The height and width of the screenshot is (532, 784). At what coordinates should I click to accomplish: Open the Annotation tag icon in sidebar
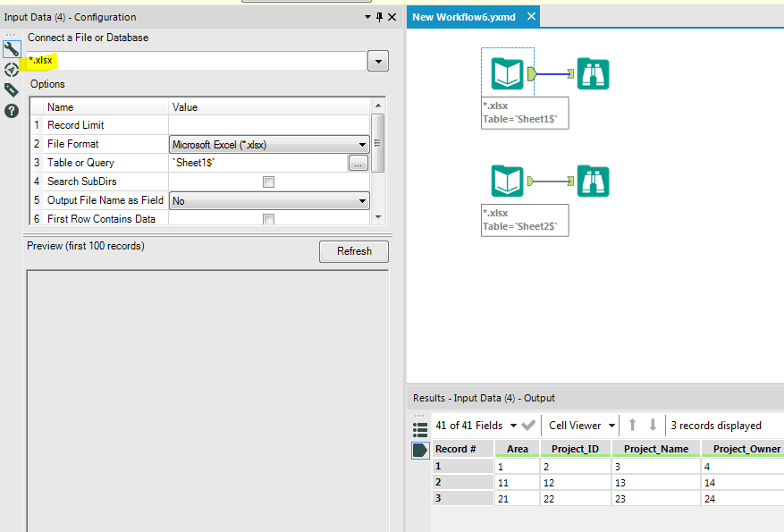12,90
